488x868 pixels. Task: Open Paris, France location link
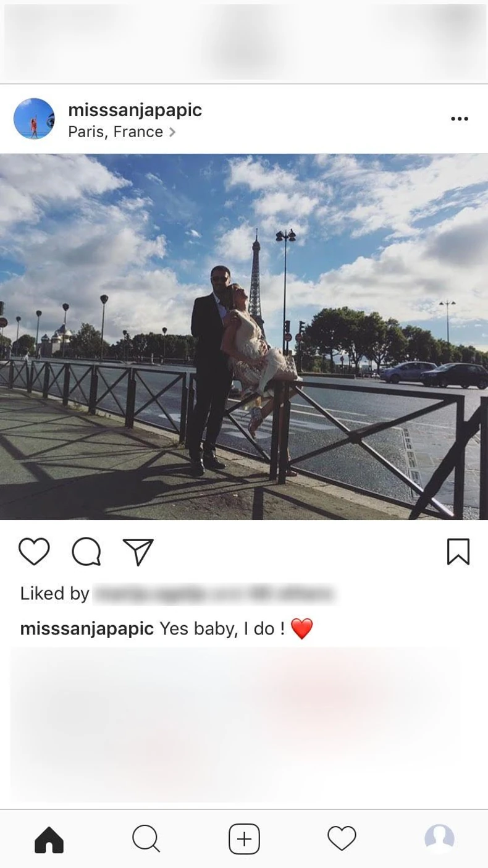(x=116, y=132)
